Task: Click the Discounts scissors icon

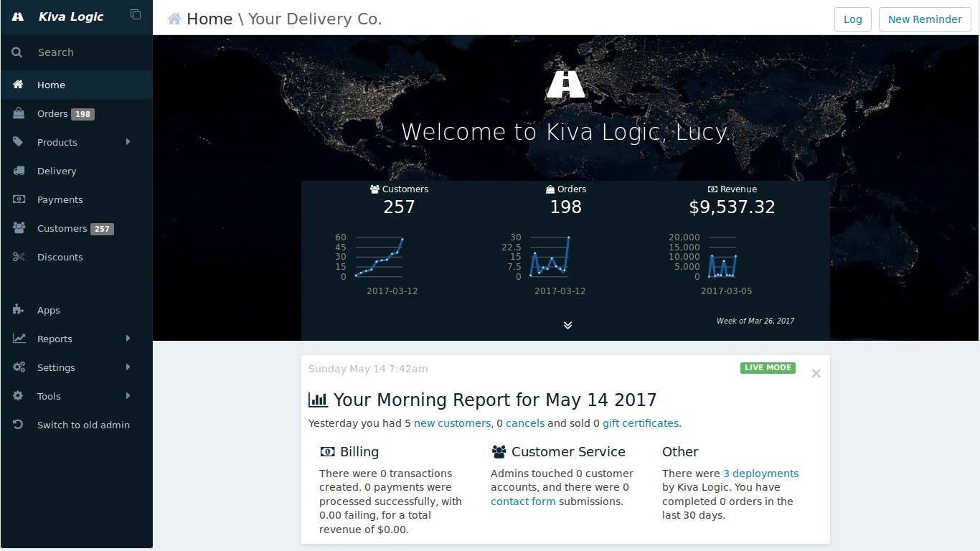Action: 19,257
